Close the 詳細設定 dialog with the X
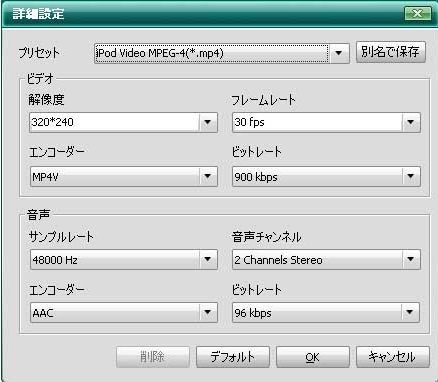Viewport: 438px width, 382px height. click(418, 14)
